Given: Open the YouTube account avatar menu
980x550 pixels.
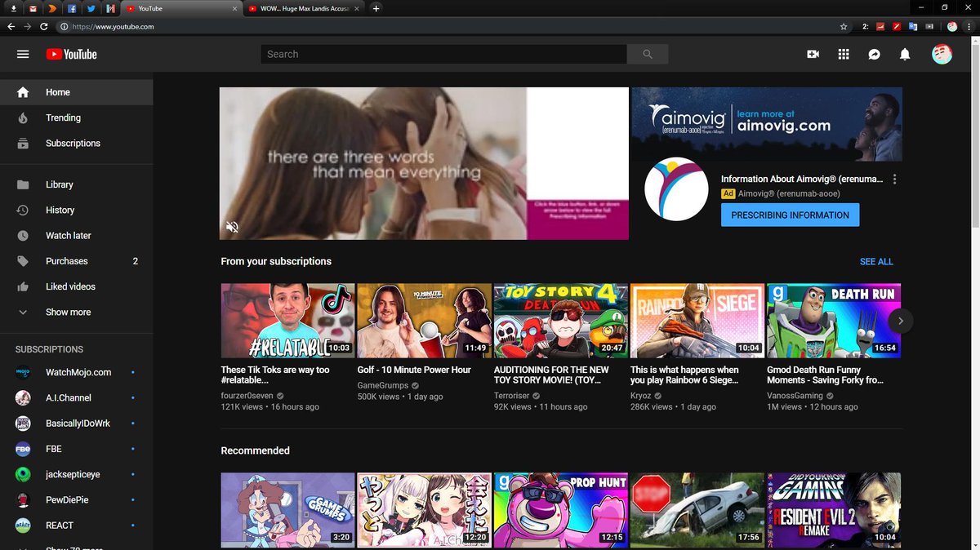Looking at the screenshot, I should [942, 54].
